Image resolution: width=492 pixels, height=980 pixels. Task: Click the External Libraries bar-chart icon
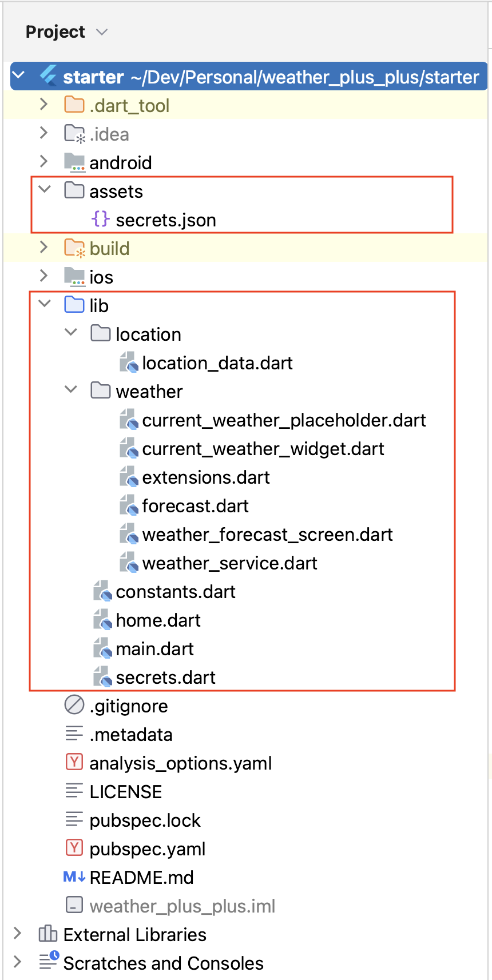point(48,934)
